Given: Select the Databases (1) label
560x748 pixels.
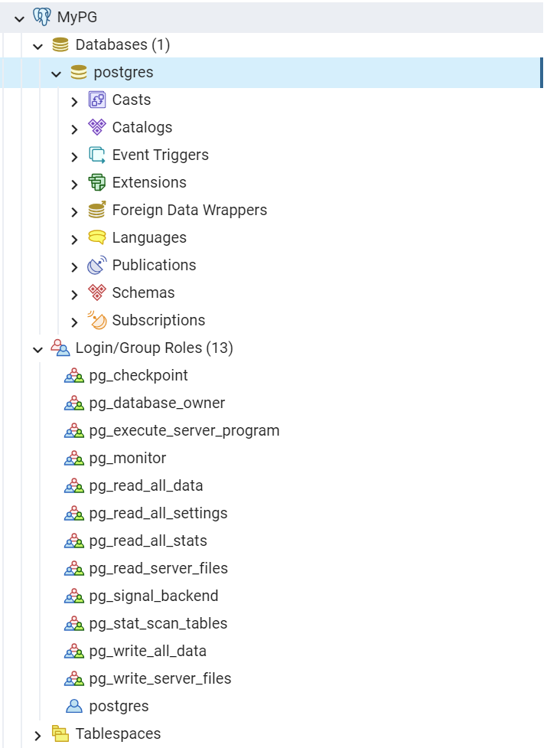Looking at the screenshot, I should 123,45.
